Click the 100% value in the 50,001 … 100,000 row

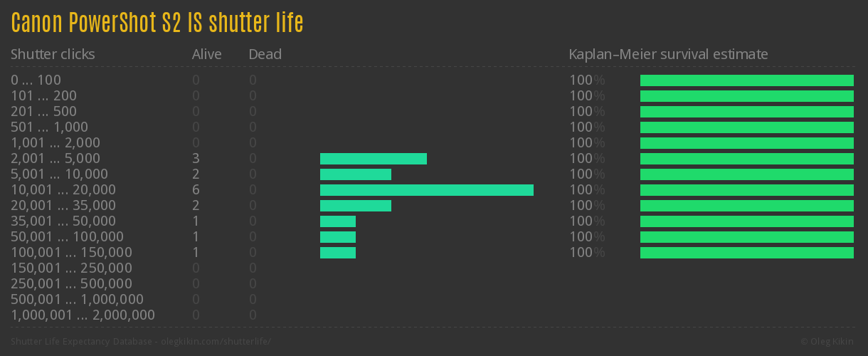click(x=586, y=237)
